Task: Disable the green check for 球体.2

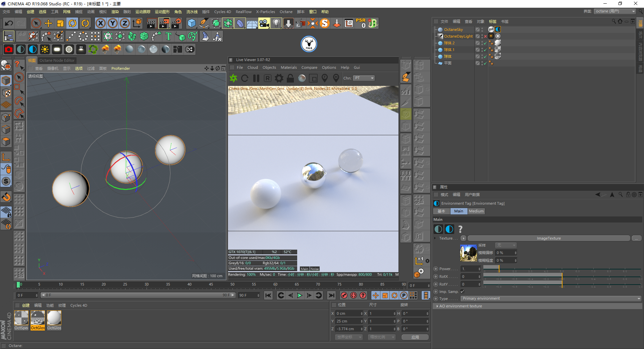Action: (x=485, y=43)
